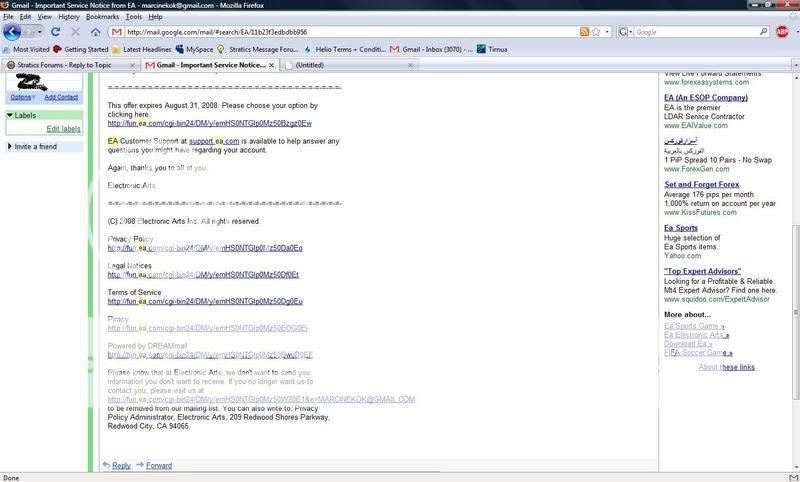
Task: Click Options link in chat panel
Action: pyautogui.click(x=21, y=97)
